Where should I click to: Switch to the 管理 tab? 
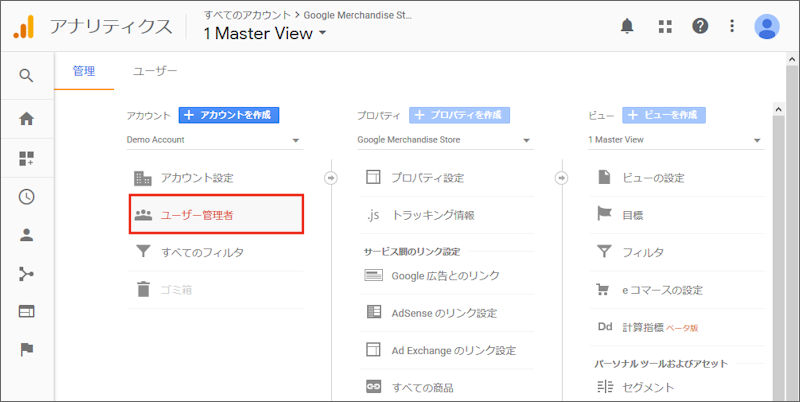tap(84, 71)
